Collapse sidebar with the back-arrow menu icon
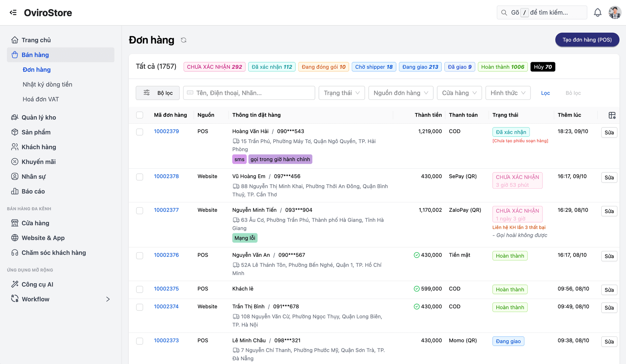Image resolution: width=626 pixels, height=364 pixels. coord(13,12)
